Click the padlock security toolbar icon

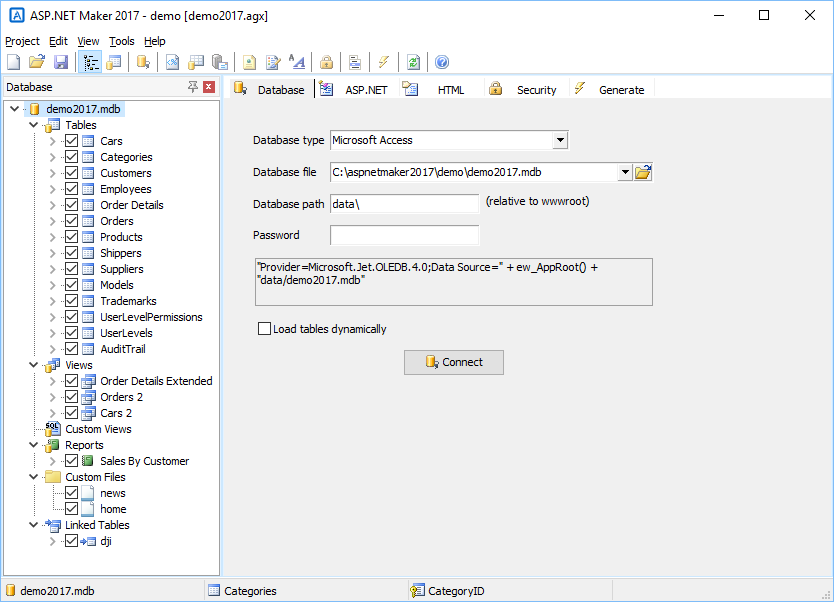pyautogui.click(x=326, y=62)
